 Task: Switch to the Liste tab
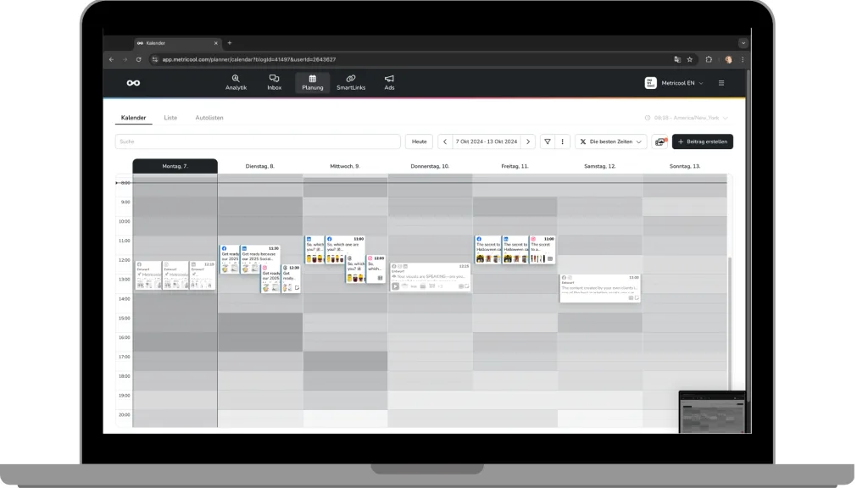(170, 118)
